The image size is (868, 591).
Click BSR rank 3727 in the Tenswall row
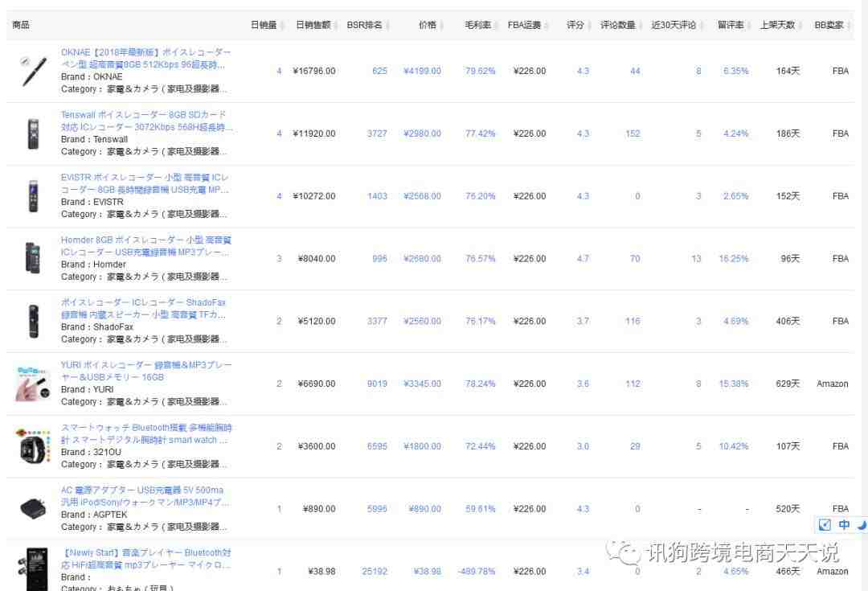(x=377, y=133)
